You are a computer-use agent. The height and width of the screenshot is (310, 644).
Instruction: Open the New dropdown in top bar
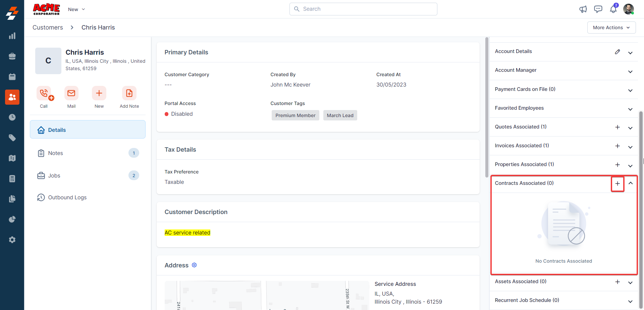76,9
